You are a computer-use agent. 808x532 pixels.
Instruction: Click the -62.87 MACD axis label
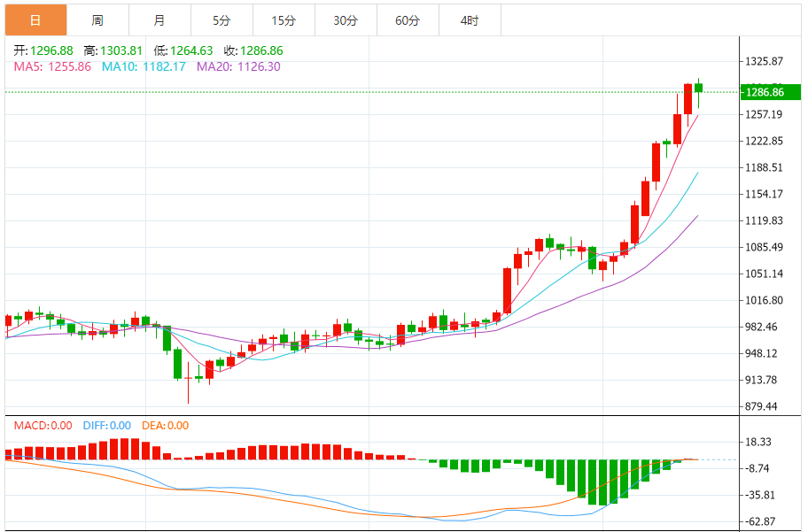click(760, 521)
